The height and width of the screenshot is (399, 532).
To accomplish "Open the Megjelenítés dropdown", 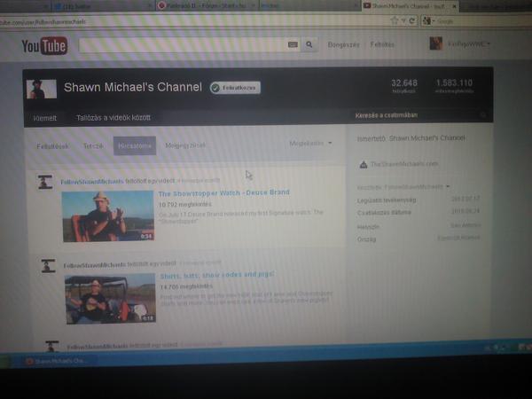I will click(x=310, y=143).
